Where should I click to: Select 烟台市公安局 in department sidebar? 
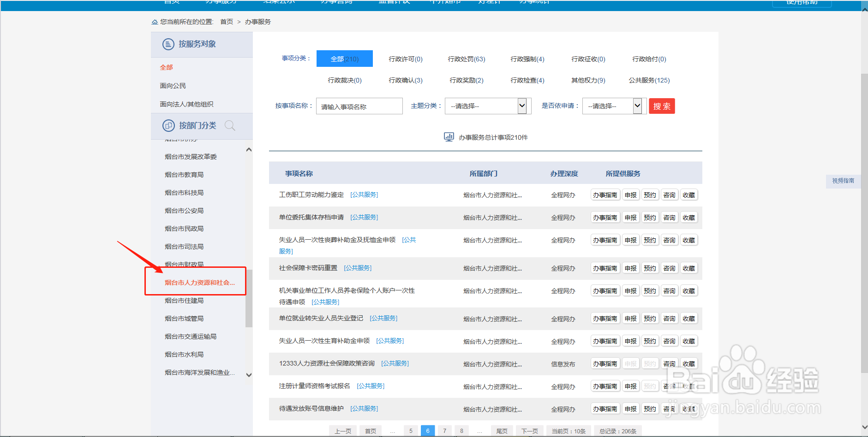click(x=184, y=210)
